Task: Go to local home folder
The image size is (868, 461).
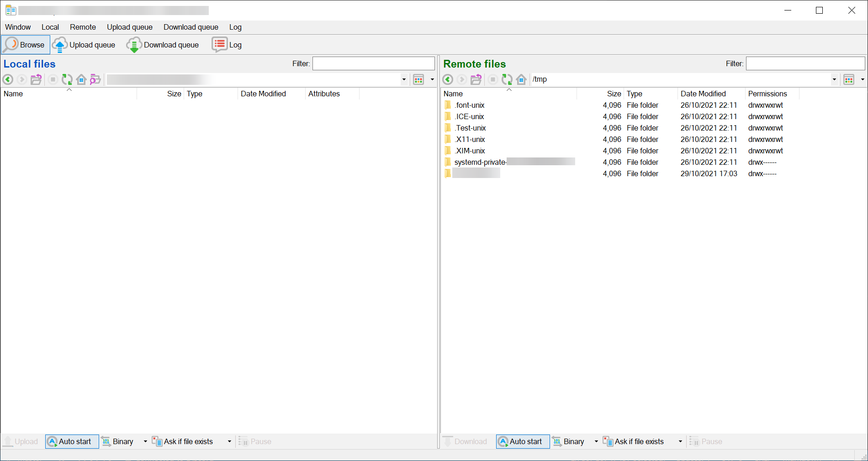Action: point(81,79)
